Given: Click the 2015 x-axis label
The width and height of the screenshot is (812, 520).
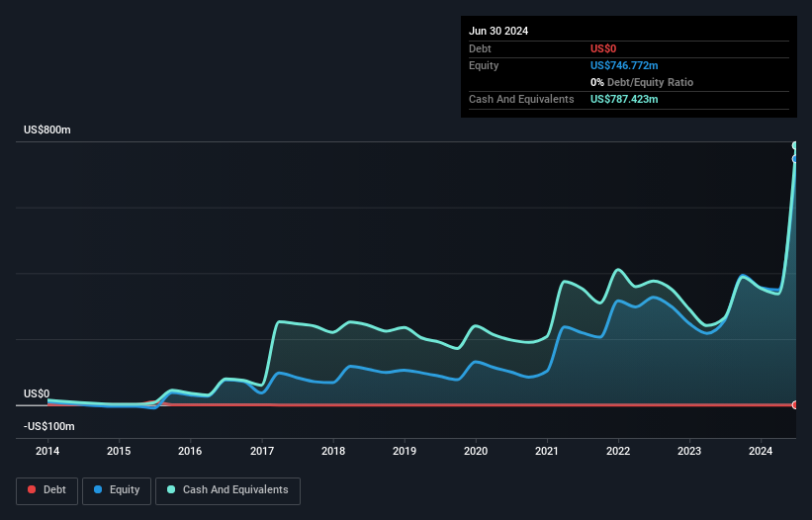Looking at the screenshot, I should tap(119, 451).
